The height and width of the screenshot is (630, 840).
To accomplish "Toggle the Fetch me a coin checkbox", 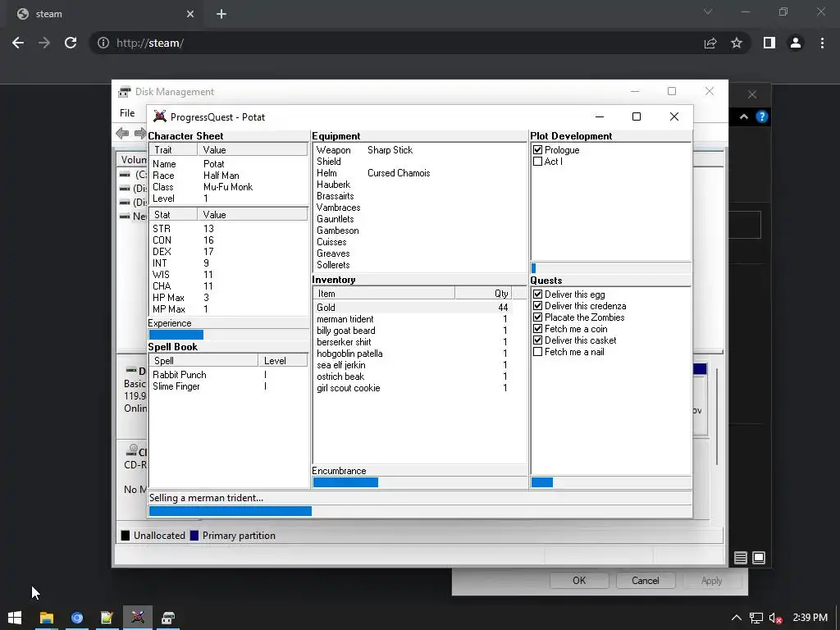I will click(x=538, y=329).
